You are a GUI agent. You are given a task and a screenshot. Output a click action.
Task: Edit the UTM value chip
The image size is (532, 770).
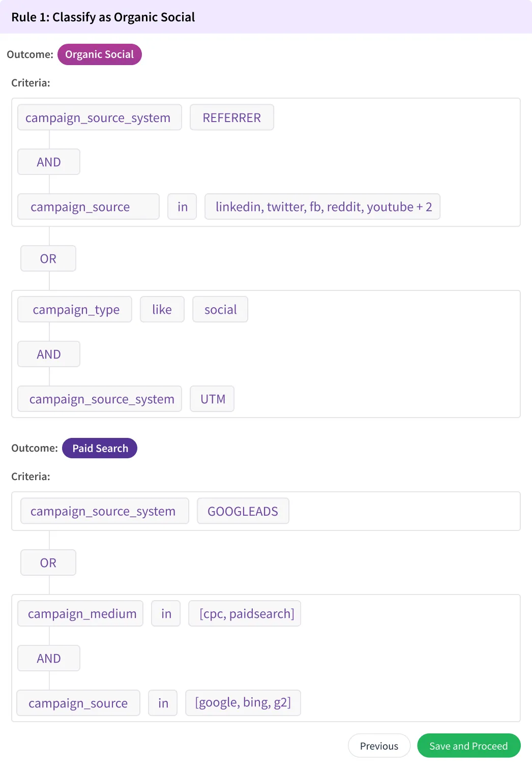[212, 399]
